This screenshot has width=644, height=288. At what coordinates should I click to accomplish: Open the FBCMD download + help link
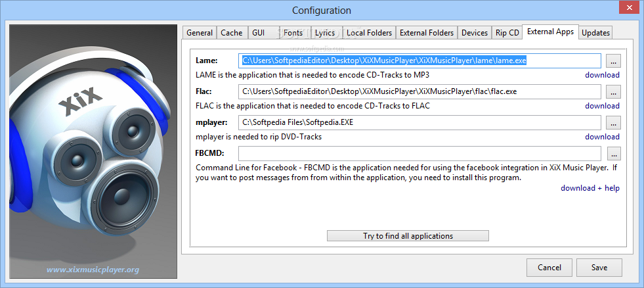[590, 188]
